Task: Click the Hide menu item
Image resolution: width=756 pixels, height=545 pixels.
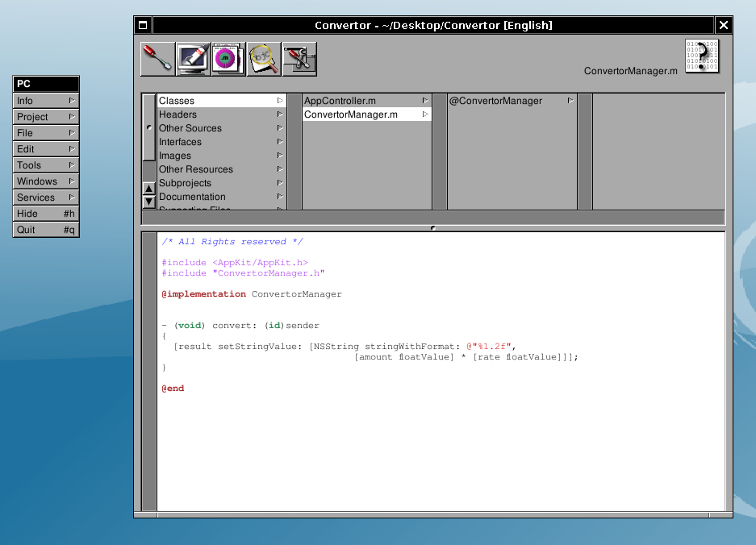Action: coord(46,214)
